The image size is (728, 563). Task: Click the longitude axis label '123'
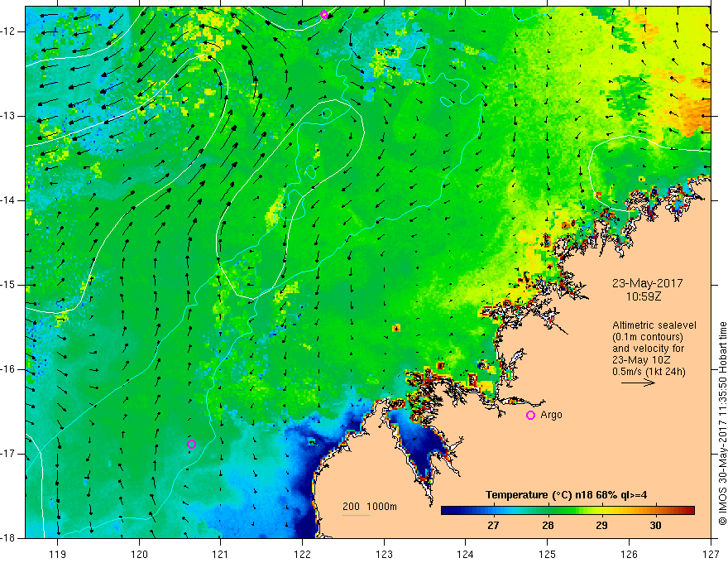tap(384, 554)
